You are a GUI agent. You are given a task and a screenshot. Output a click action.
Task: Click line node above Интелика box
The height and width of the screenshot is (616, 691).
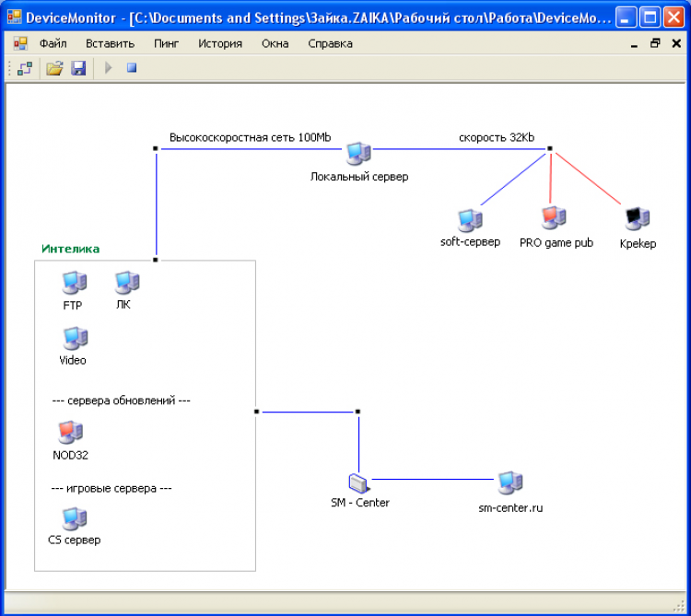pos(155,260)
